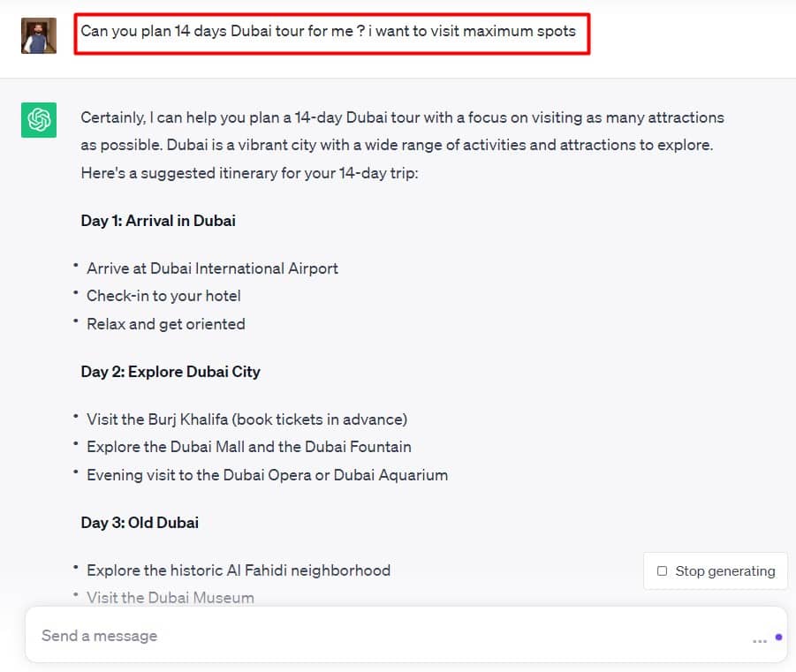This screenshot has width=796, height=672.
Task: Click the green ChatGPT logo icon
Action: pos(39,120)
